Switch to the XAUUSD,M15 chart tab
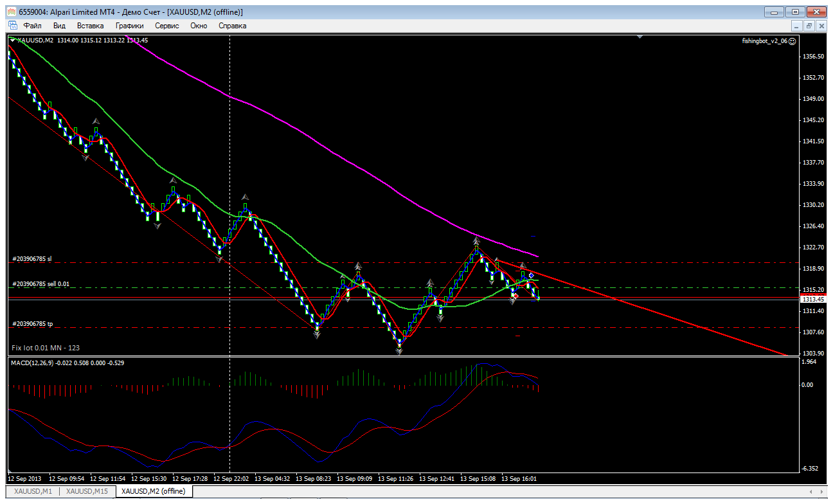Screen dimensions: 833x504 pyautogui.click(x=87, y=491)
